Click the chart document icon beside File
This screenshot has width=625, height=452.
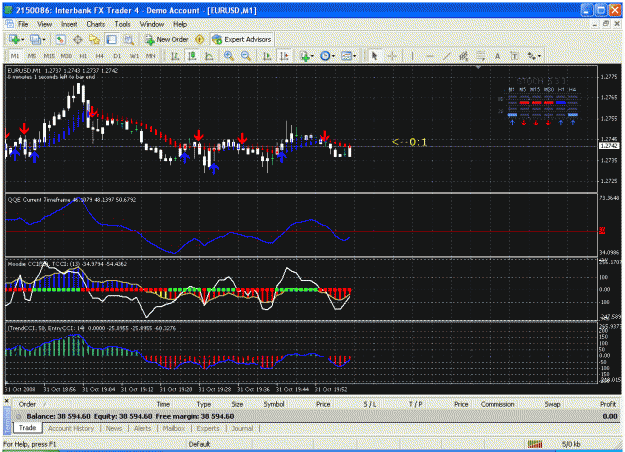10,24
